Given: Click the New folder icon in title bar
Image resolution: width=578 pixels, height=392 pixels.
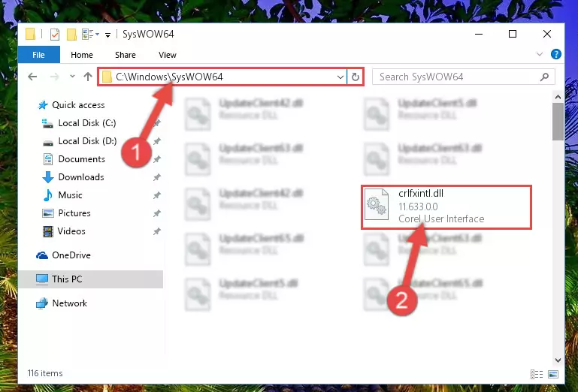Looking at the screenshot, I should [x=71, y=35].
